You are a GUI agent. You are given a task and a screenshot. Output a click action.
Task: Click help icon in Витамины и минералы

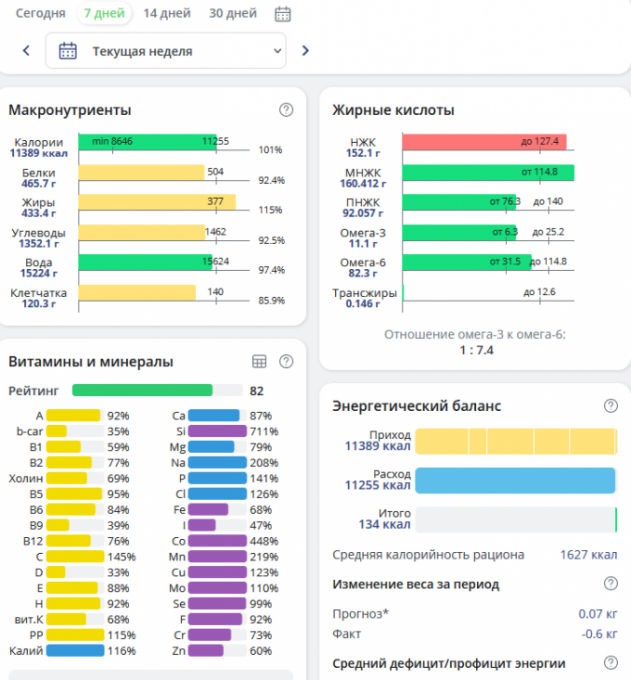click(x=286, y=361)
